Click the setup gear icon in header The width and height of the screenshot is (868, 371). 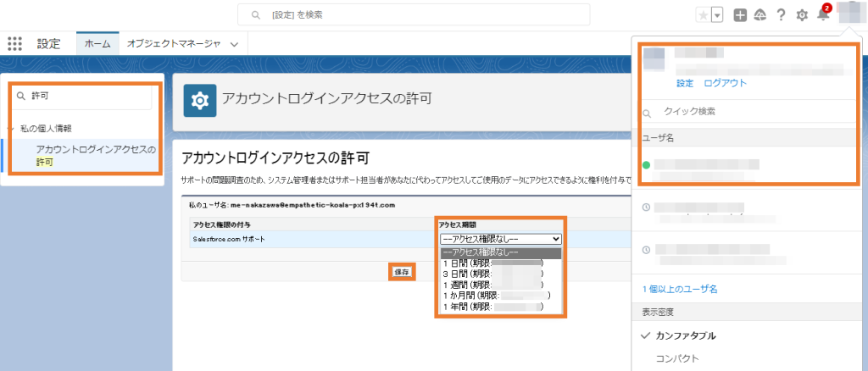click(x=802, y=15)
